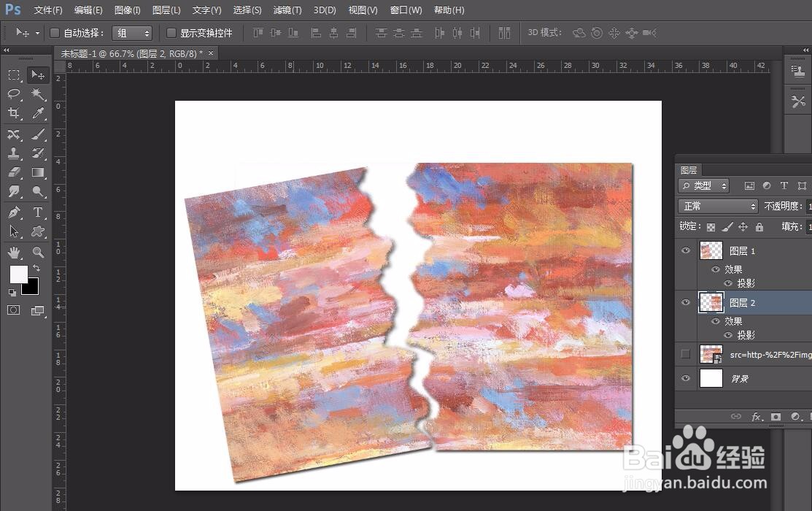
Task: Toggle Quick Mask mode
Action: [x=14, y=310]
